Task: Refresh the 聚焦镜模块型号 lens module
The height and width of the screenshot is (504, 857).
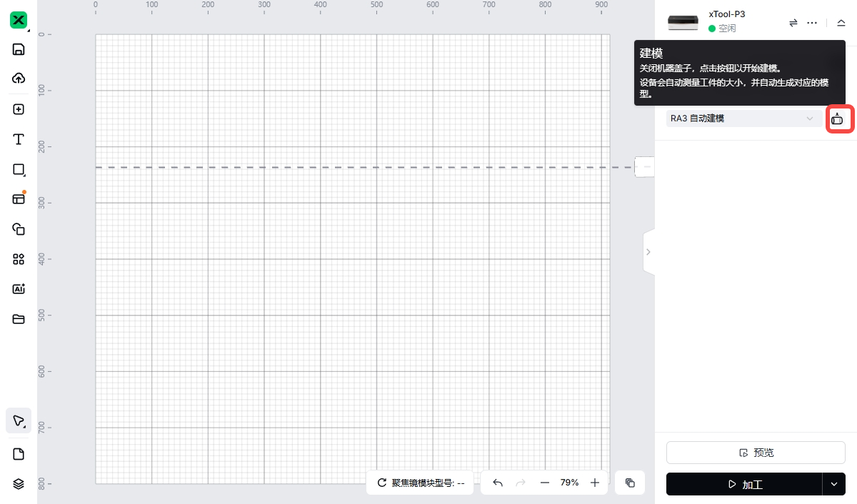Action: pos(382,483)
